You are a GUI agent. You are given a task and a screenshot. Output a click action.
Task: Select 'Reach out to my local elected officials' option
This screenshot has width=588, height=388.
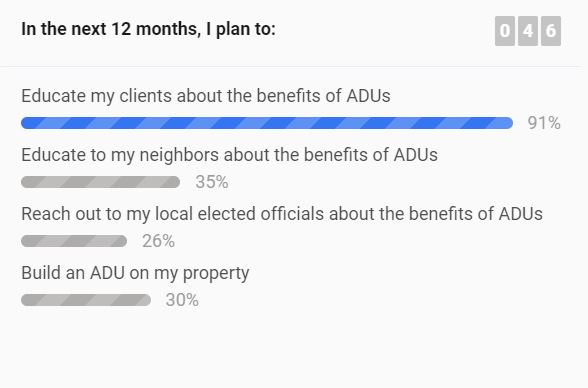tap(282, 214)
